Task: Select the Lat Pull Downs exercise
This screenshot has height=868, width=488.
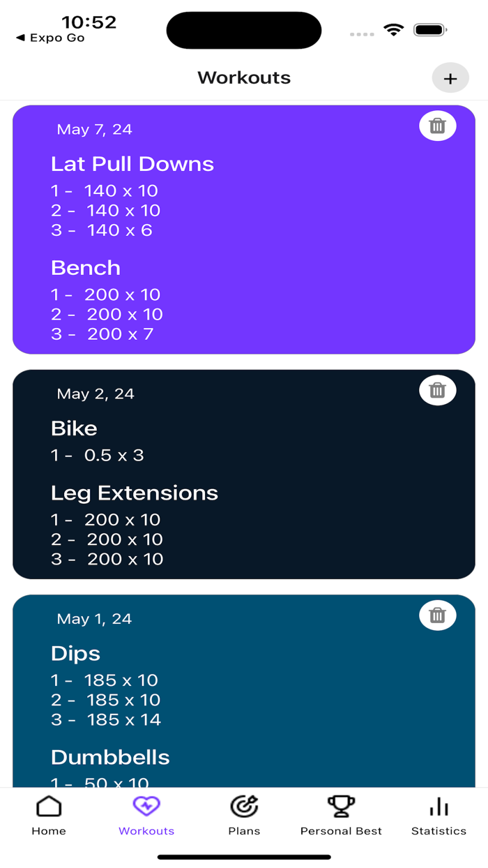Action: coord(132,163)
